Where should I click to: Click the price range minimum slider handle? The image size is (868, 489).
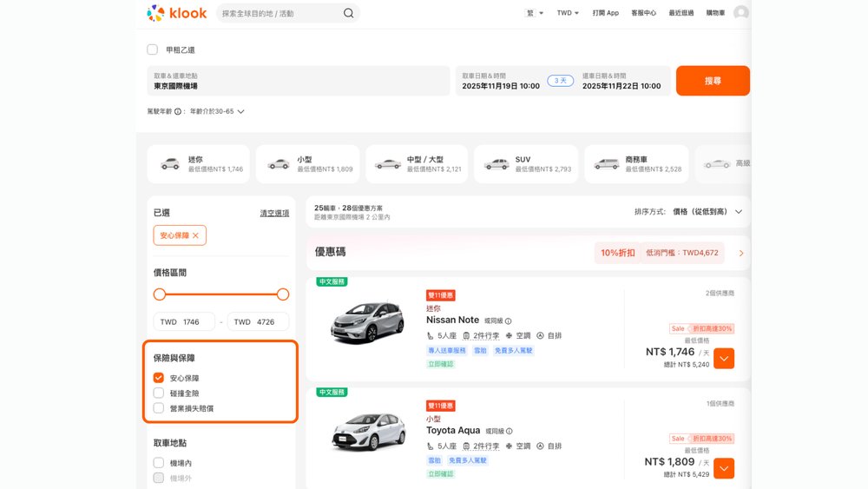coord(160,294)
